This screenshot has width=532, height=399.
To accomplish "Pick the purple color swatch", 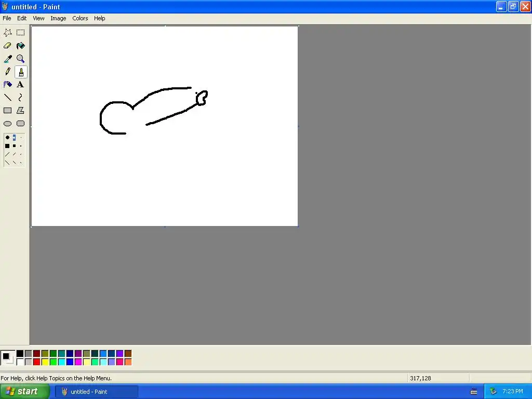I will [78, 354].
